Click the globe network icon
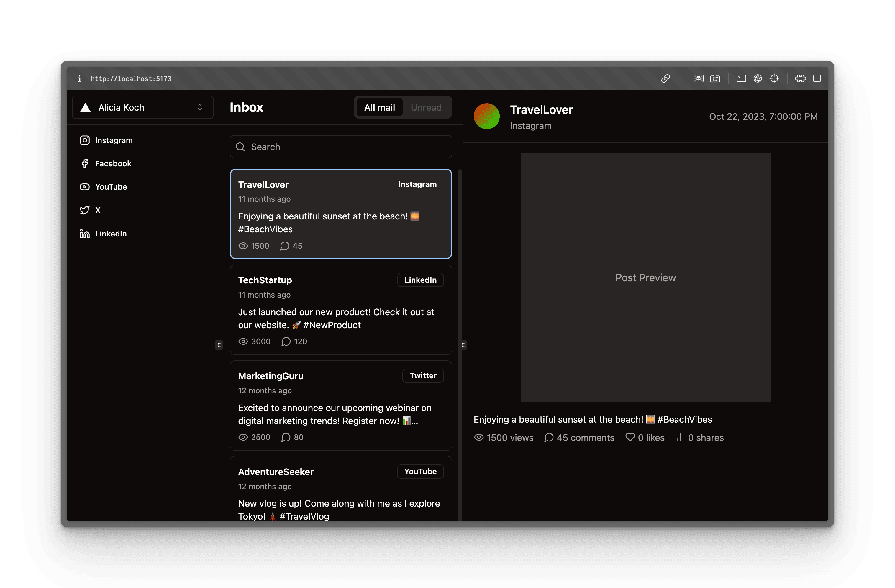The height and width of the screenshot is (588, 895). point(757,78)
